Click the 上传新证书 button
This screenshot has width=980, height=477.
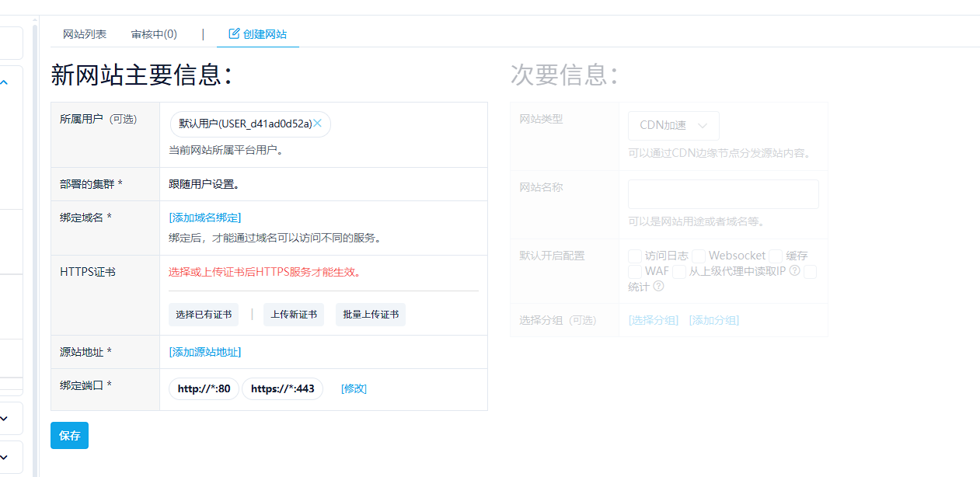tap(294, 314)
